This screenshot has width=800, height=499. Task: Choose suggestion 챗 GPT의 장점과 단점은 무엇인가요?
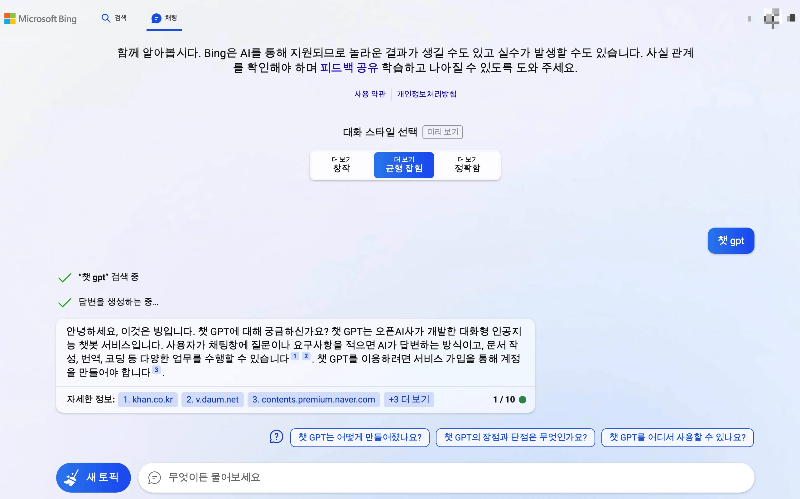(515, 437)
